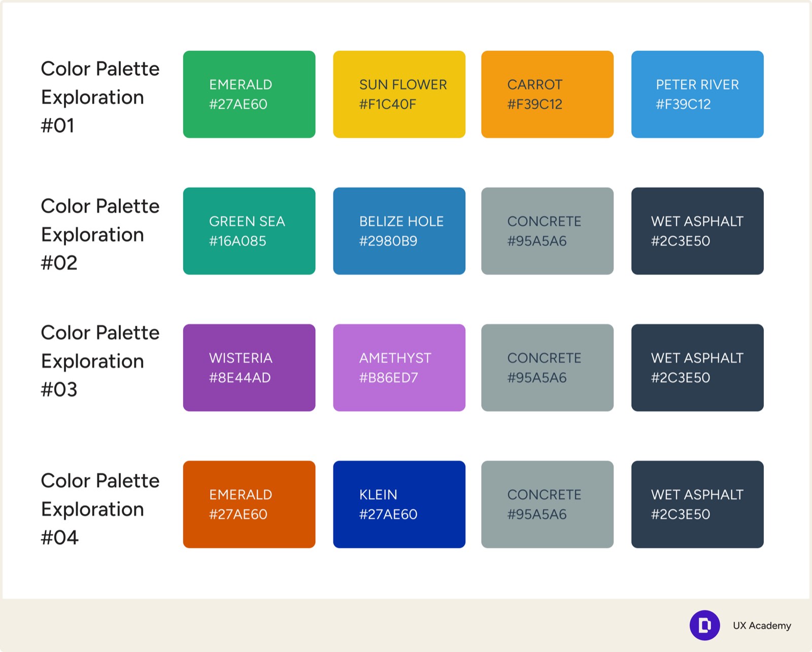Click the UX Academy text label
812x652 pixels.
[762, 626]
